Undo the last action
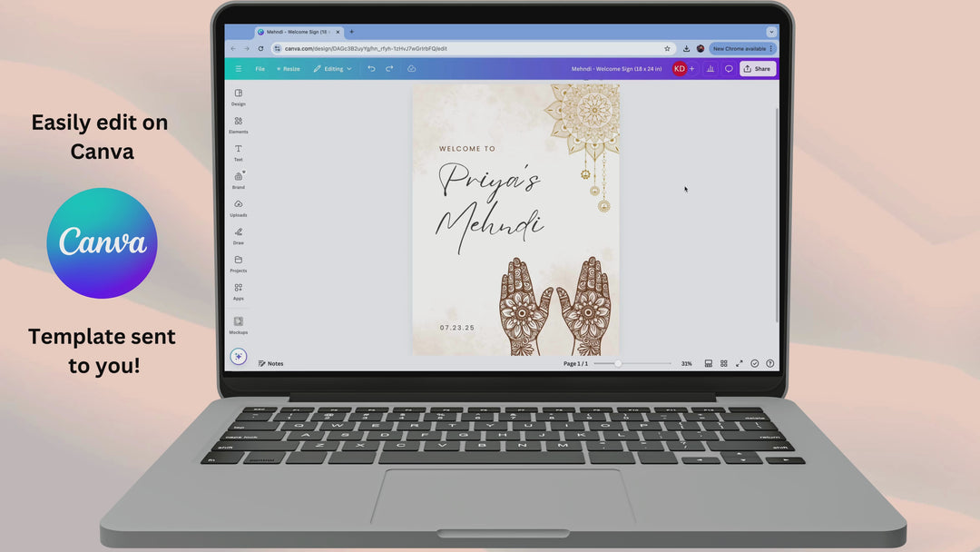 [371, 69]
